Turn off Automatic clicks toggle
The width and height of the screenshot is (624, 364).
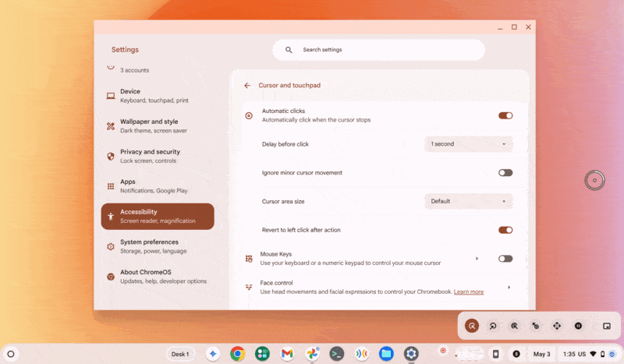tap(505, 115)
